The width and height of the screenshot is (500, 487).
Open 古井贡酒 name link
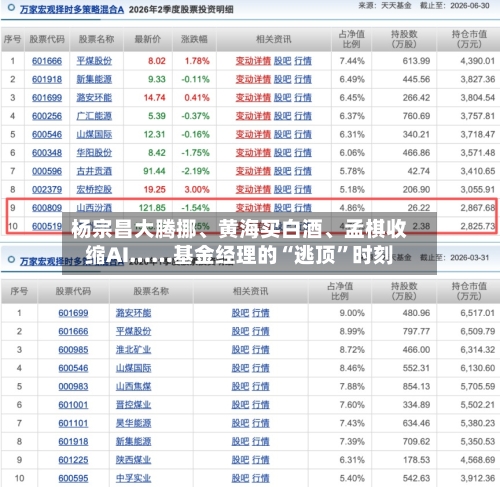[x=94, y=171]
